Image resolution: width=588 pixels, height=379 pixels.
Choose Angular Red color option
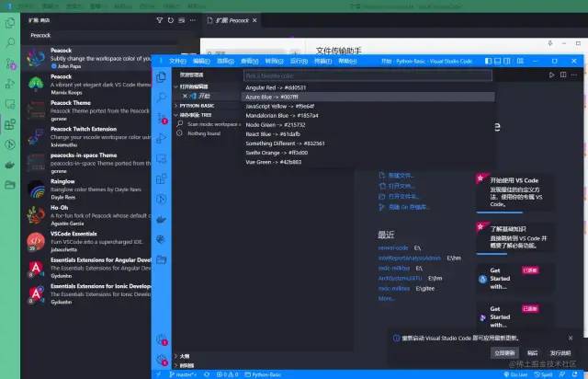tap(368, 87)
